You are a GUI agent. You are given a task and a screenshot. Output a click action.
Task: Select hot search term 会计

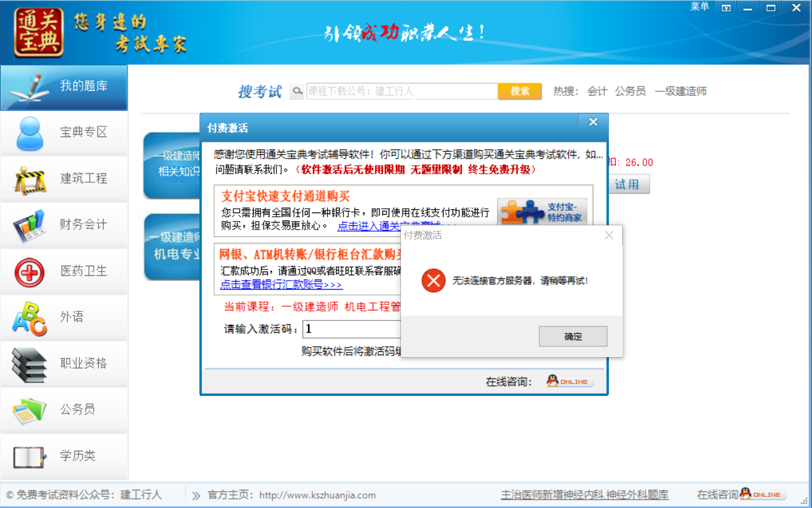tap(597, 91)
